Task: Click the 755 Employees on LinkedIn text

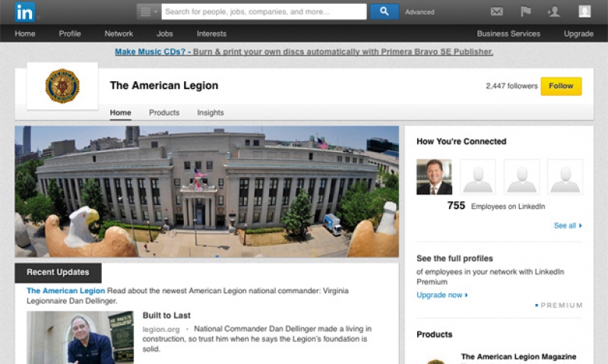Action: (496, 206)
